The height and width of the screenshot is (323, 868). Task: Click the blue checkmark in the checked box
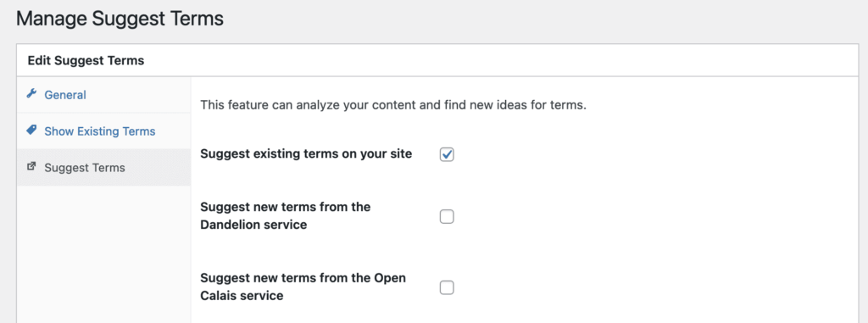tap(447, 154)
